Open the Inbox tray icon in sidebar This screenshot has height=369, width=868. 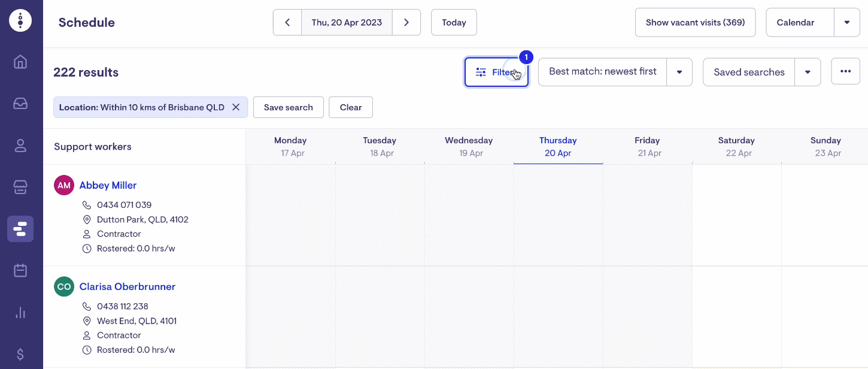click(x=20, y=104)
